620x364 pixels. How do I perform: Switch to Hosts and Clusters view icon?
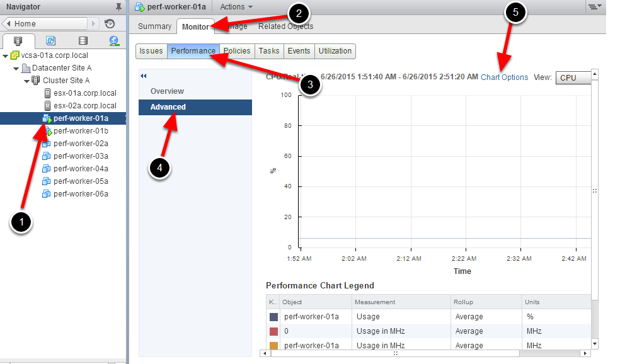point(18,41)
